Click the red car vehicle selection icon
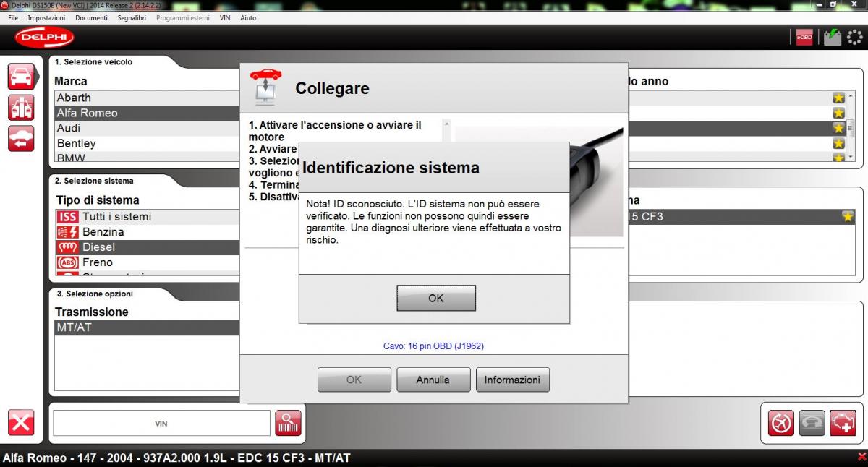This screenshot has width=868, height=467. click(x=21, y=77)
